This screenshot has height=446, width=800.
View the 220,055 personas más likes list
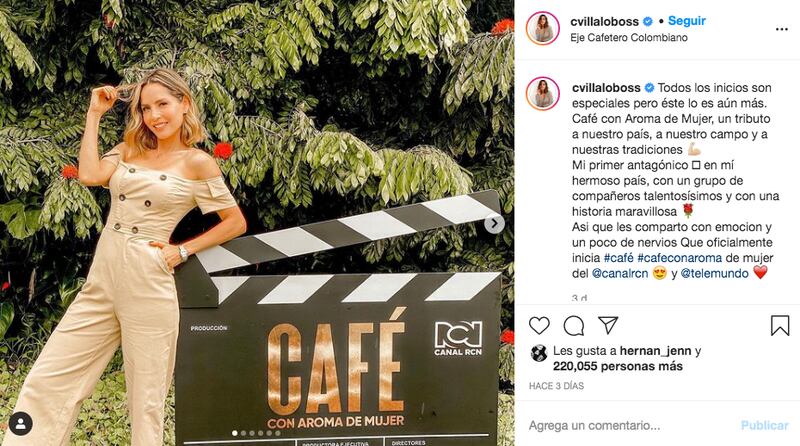[617, 366]
